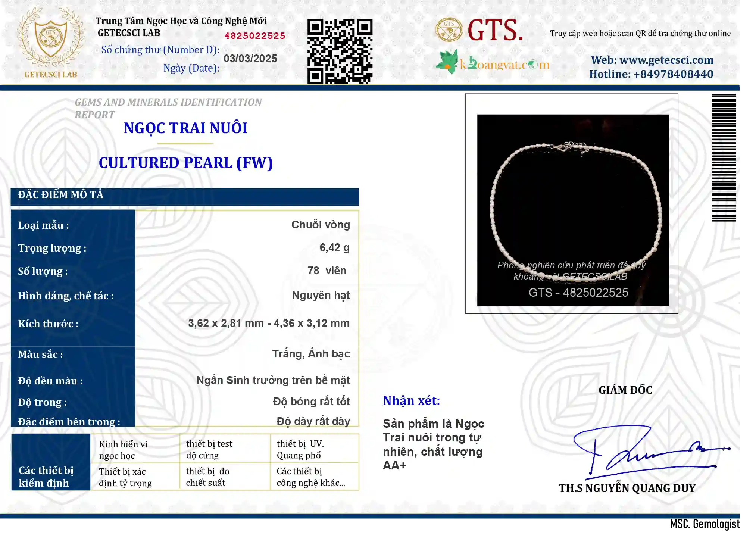This screenshot has height=534, width=756.
Task: Click the red GTS. logo text
Action: pyautogui.click(x=495, y=30)
